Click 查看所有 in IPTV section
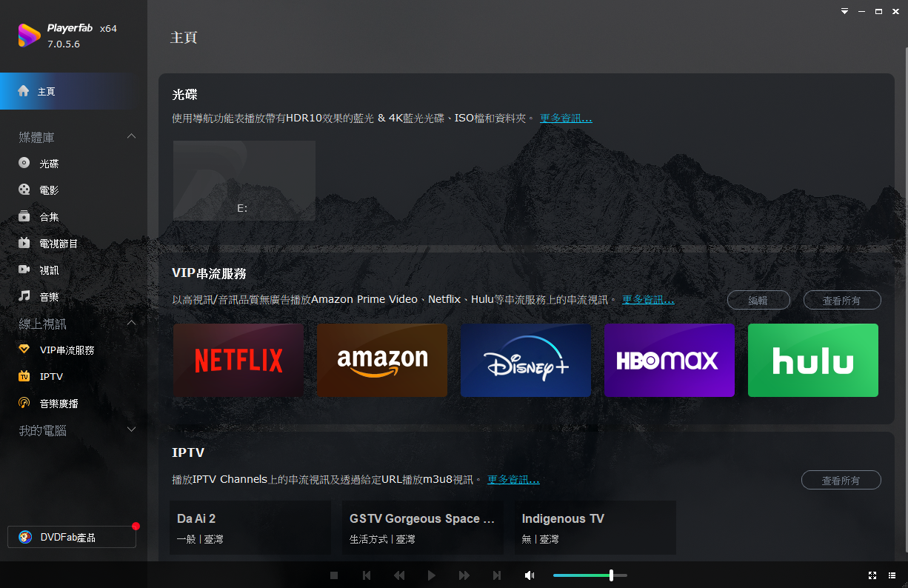 841,480
